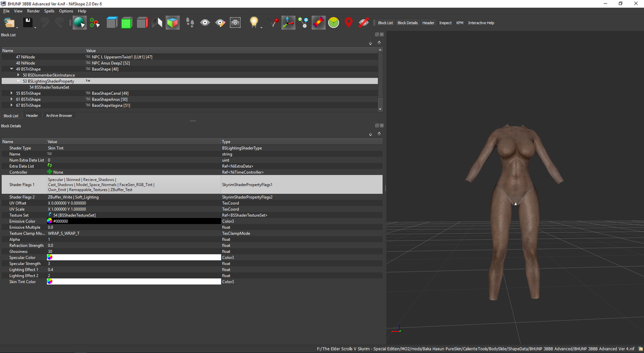Expand the 55 BSTriShape tree node

[x=12, y=93]
